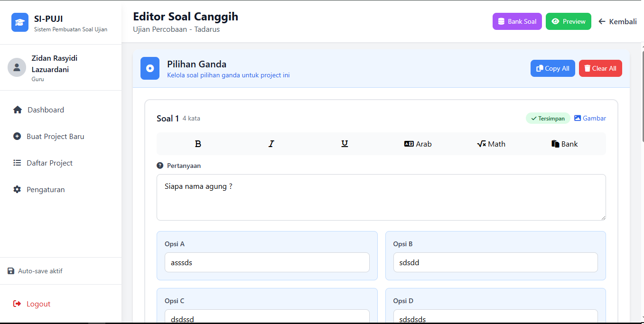Copy all questions with Copy All
644x324 pixels.
(x=552, y=68)
